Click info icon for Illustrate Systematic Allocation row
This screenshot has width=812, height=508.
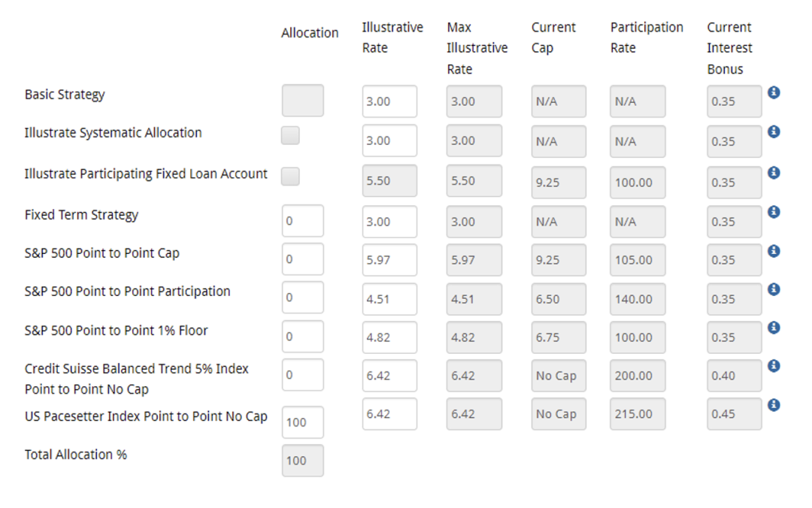click(774, 132)
